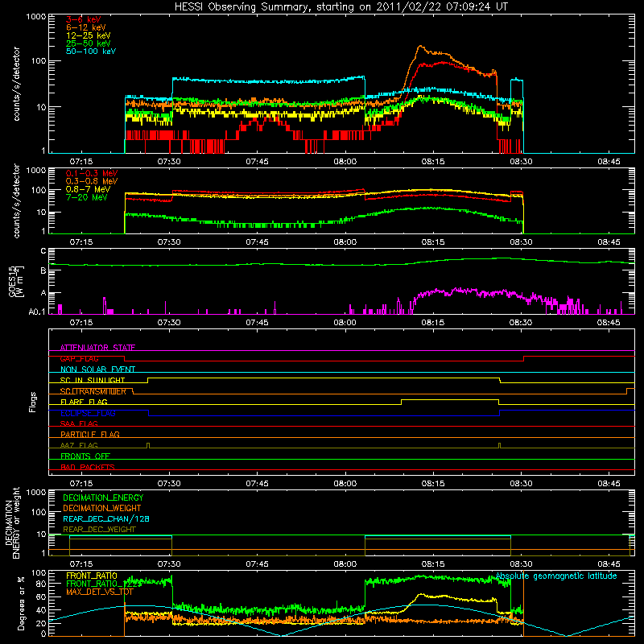Click the SAA_FLAG label

click(79, 423)
